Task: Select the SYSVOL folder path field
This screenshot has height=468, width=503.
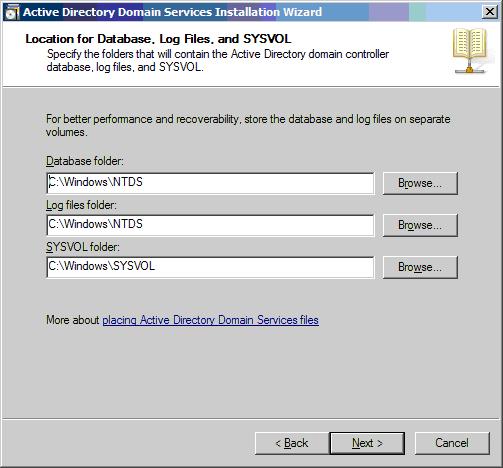Action: pos(210,267)
